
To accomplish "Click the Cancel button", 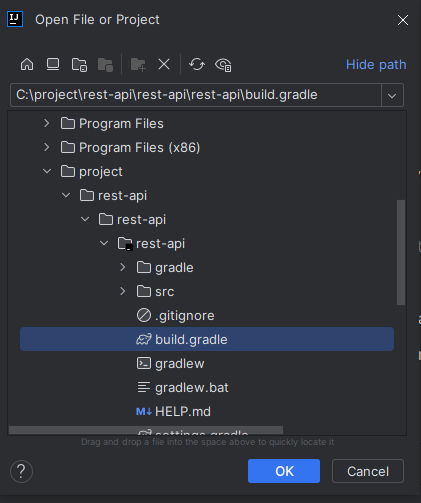I will point(368,471).
